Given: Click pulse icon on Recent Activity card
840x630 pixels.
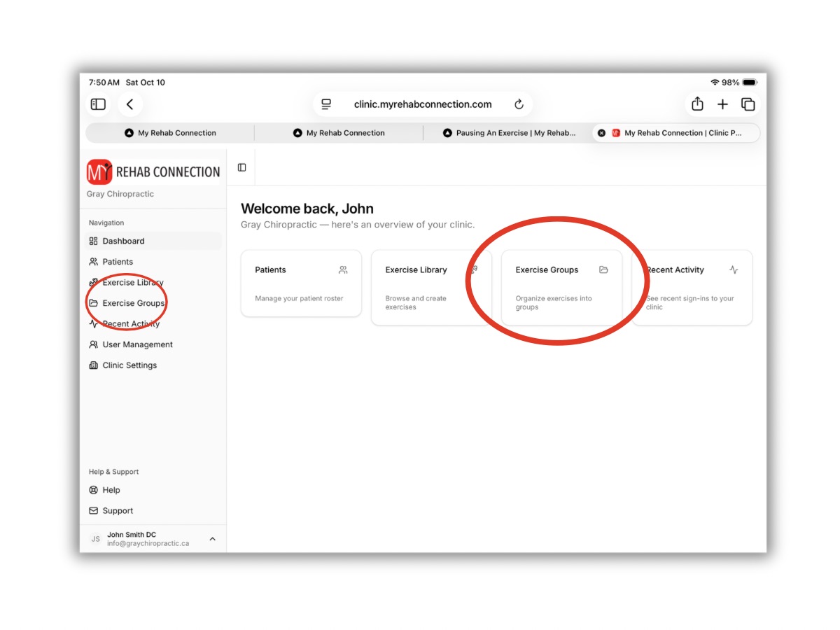Looking at the screenshot, I should coord(734,269).
